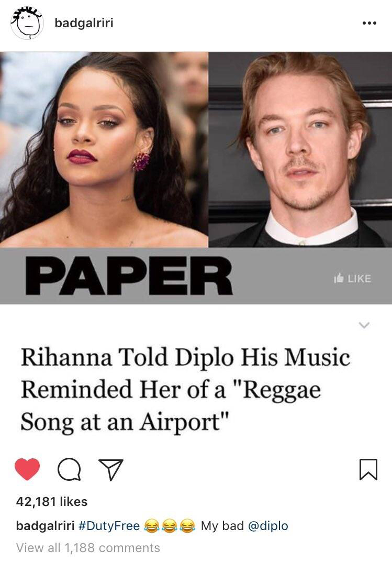This screenshot has width=392, height=562.
Task: Tap the headline about a Reggae Song at an Airport
Action: (185, 390)
